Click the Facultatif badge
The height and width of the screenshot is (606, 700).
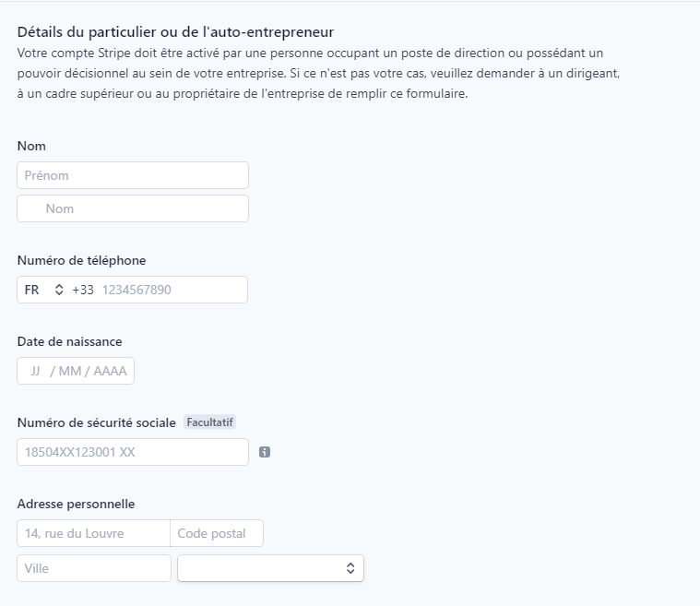click(210, 422)
